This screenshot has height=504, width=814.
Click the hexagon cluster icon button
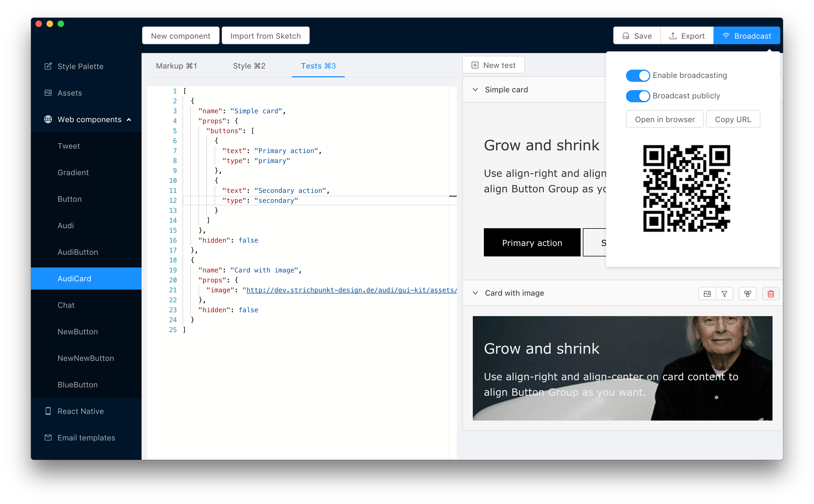[x=747, y=294]
